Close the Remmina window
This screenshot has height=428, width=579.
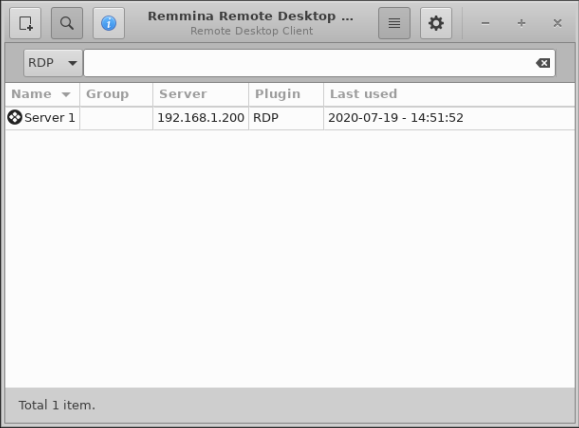point(557,23)
